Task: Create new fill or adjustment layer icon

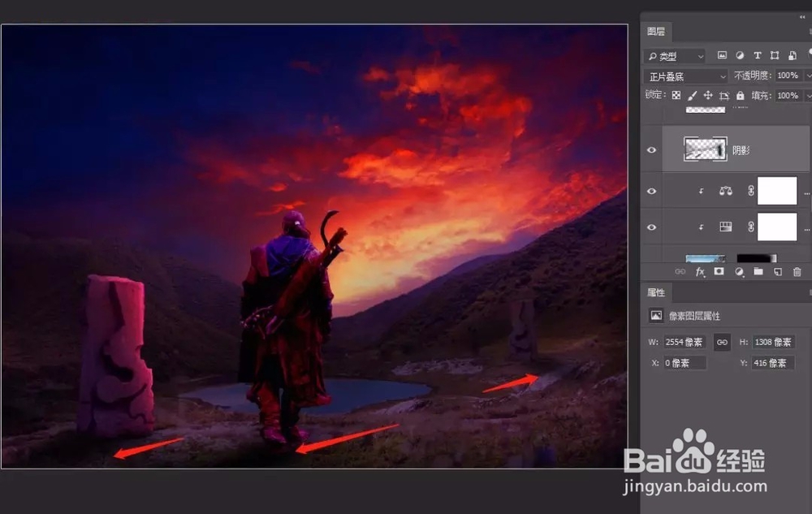Action: (x=739, y=272)
